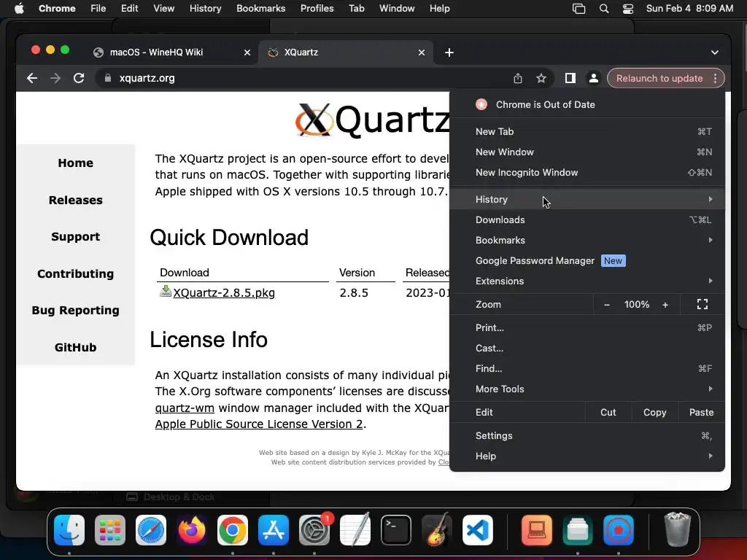The image size is (747, 560).
Task: Select New Incognito Window
Action: [587, 172]
